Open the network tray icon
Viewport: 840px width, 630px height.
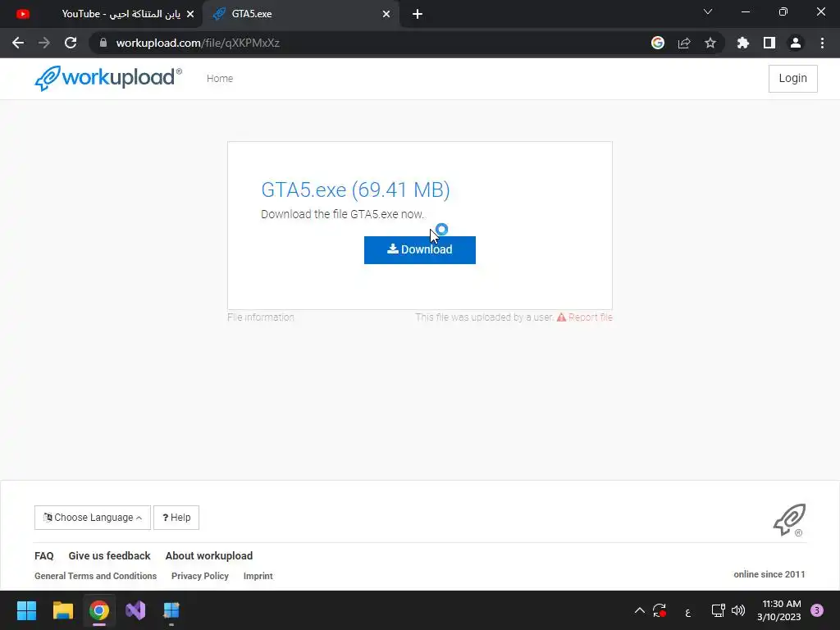(718, 610)
